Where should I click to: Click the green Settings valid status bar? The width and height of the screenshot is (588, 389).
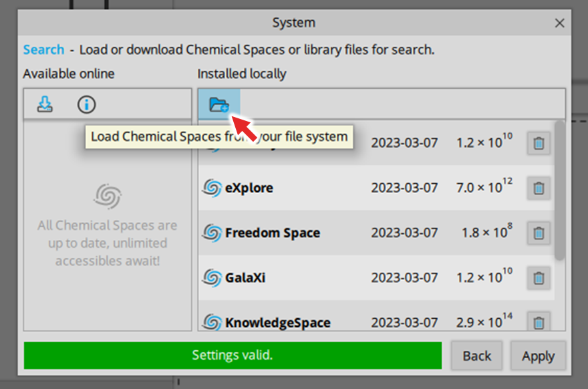click(233, 355)
